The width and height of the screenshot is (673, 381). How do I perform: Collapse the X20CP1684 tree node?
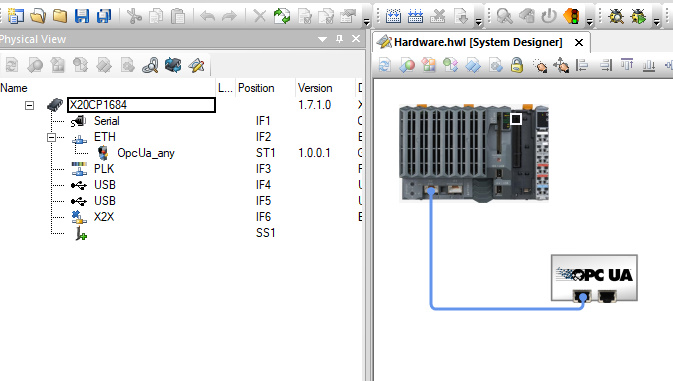29,105
